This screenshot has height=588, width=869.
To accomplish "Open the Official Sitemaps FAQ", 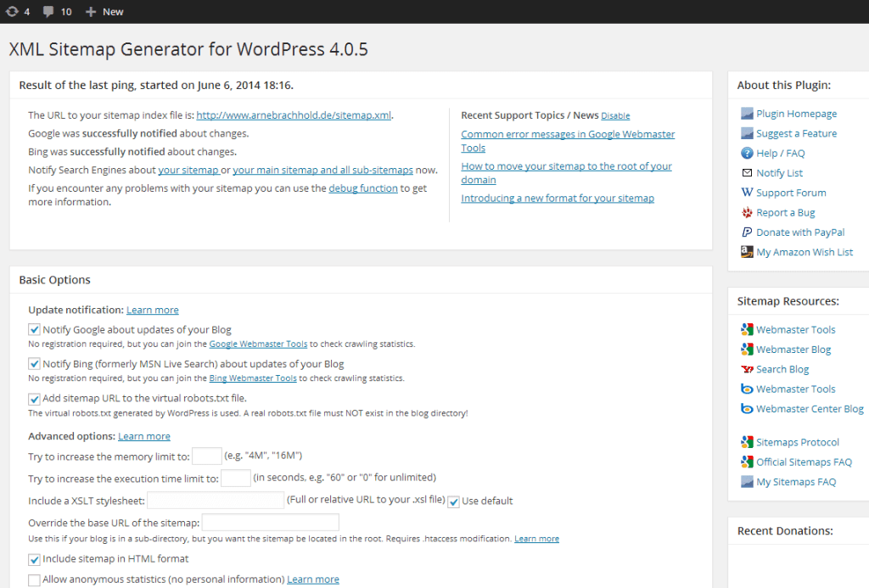I will tap(802, 462).
